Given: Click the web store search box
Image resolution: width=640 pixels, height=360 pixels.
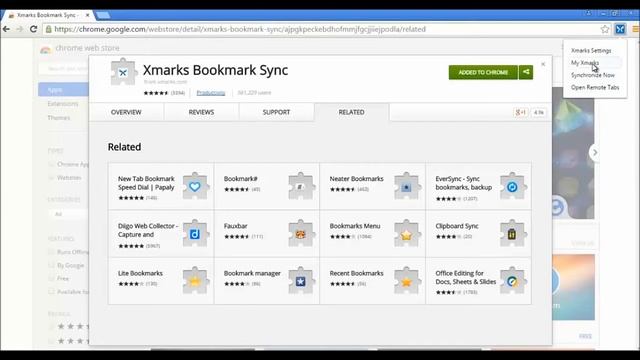Looking at the screenshot, I should pyautogui.click(x=64, y=68).
